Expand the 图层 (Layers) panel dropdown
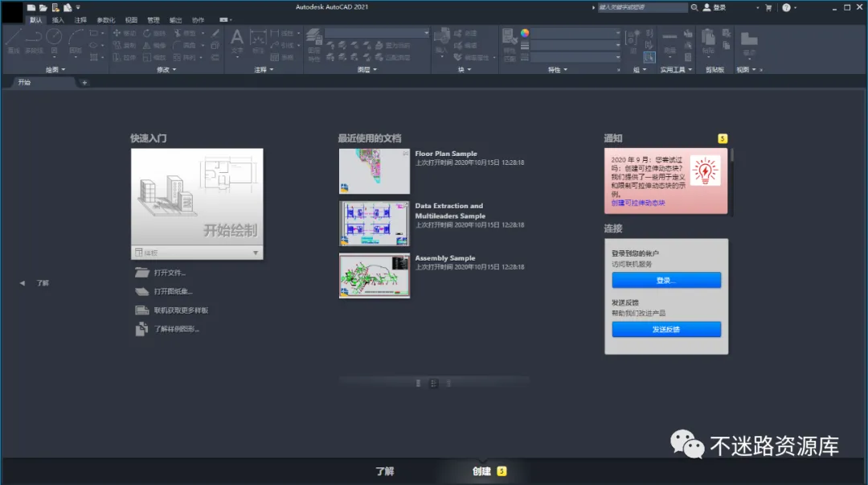This screenshot has width=868, height=485. tap(366, 70)
